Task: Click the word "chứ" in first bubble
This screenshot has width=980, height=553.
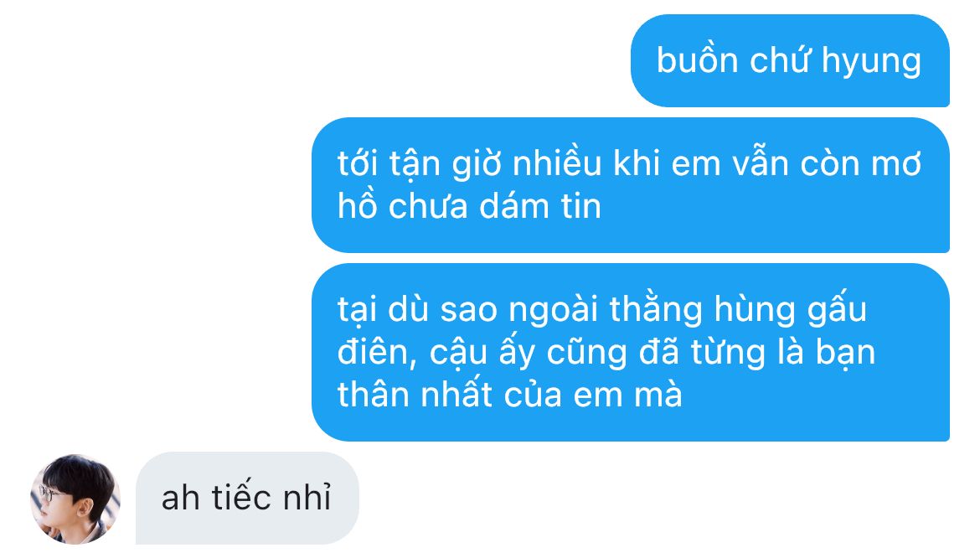Action: pos(780,60)
